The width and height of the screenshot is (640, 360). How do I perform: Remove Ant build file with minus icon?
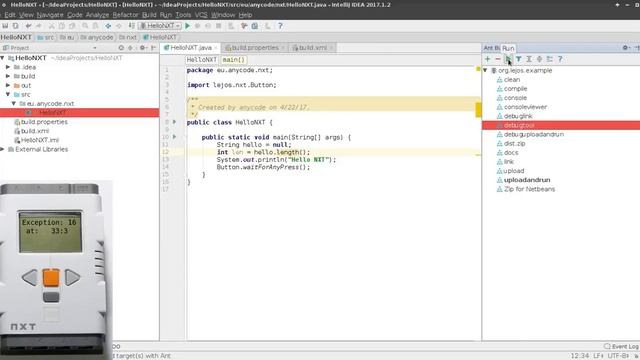498,59
